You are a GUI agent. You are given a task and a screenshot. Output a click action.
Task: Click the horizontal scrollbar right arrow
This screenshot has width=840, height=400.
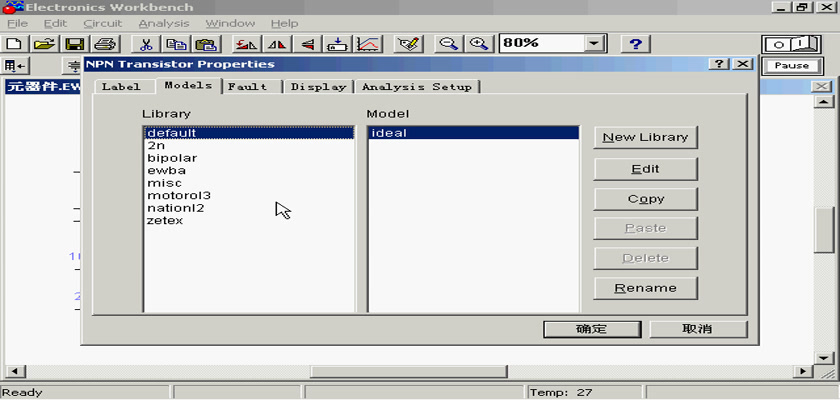coord(803,371)
